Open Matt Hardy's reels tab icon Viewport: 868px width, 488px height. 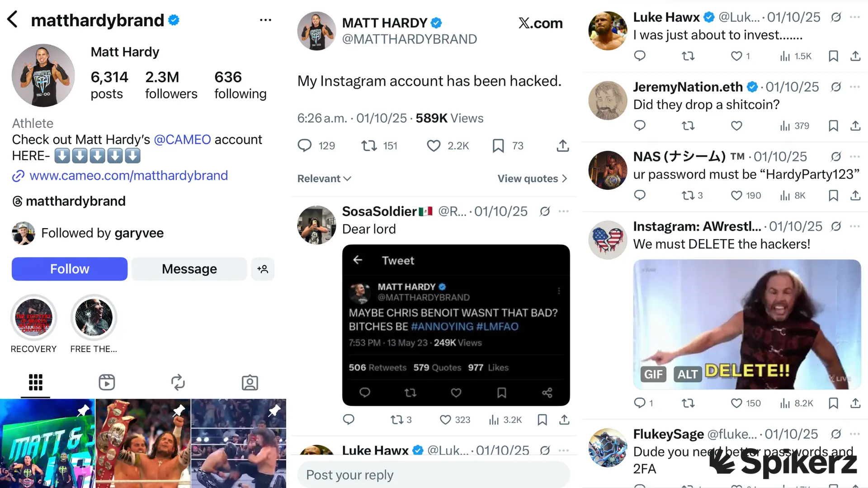click(107, 382)
